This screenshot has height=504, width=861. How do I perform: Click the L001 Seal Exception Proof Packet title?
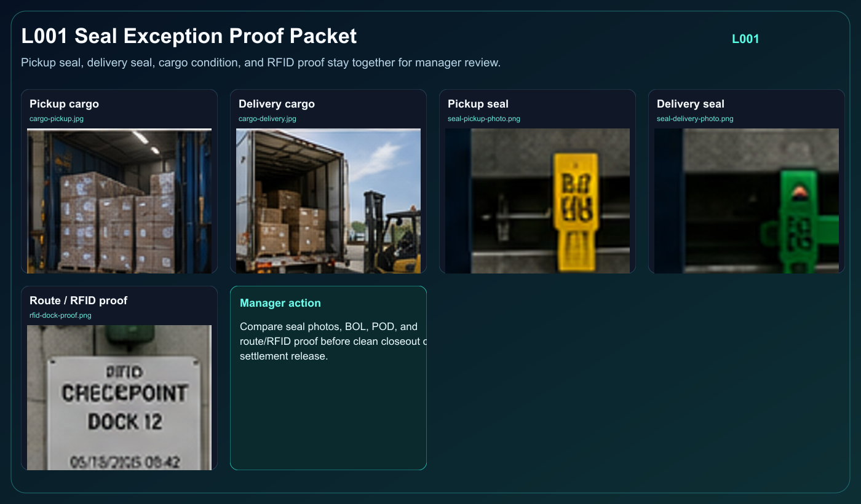[x=189, y=36]
